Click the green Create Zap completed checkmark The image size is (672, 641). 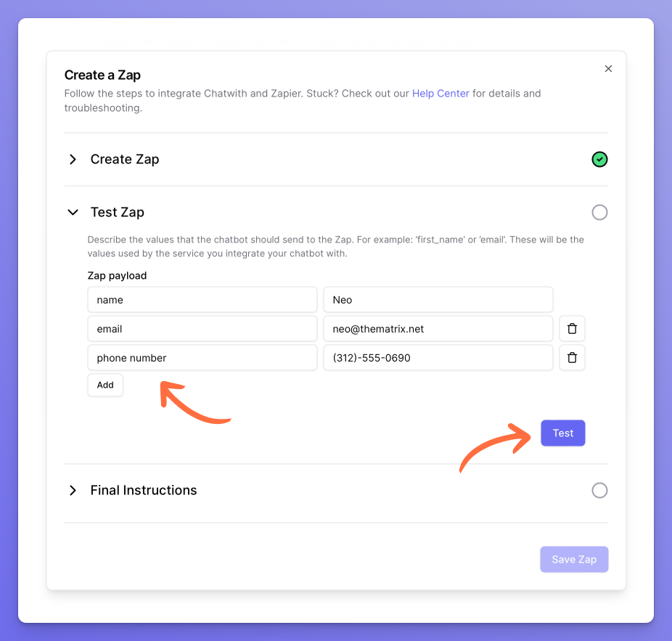click(599, 160)
